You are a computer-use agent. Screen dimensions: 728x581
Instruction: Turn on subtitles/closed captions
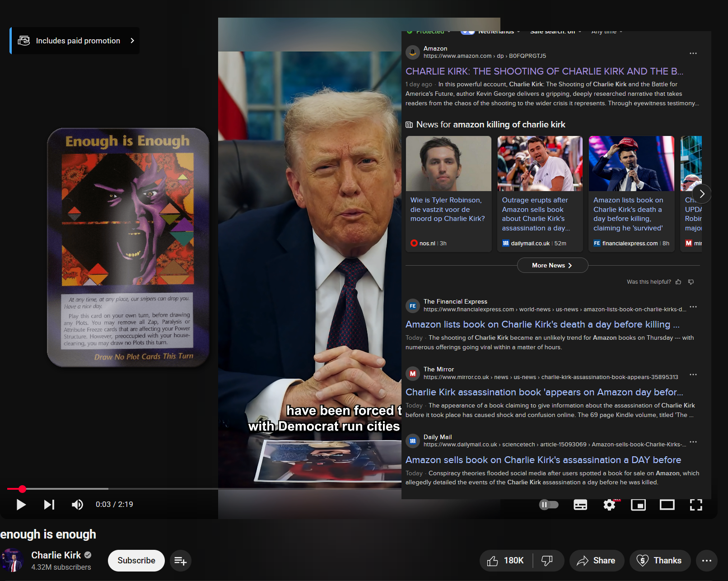(x=580, y=505)
